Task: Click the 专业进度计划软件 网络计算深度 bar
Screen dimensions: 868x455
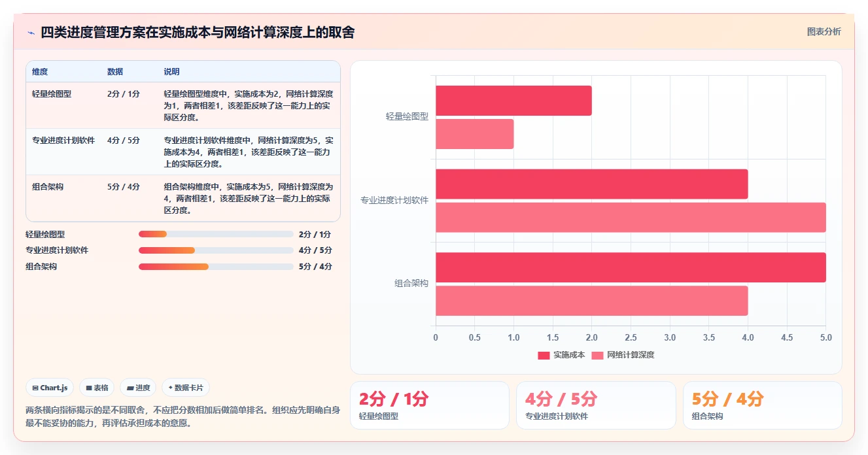Action: pyautogui.click(x=631, y=218)
